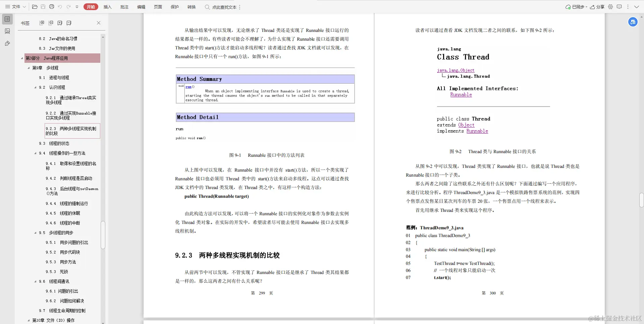The image size is (644, 324).
Task: Add a bookmark using the bookmark-plus icon
Action: 60,22
